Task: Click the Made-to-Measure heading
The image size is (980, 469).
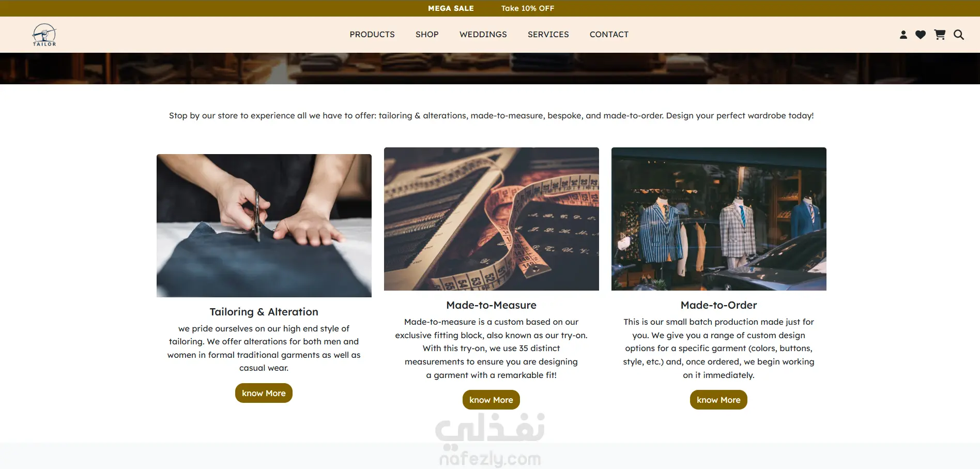Action: pos(492,305)
